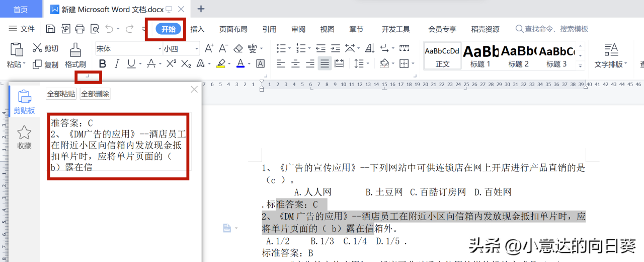Click the phonetic guide (wén) icon

(253, 48)
